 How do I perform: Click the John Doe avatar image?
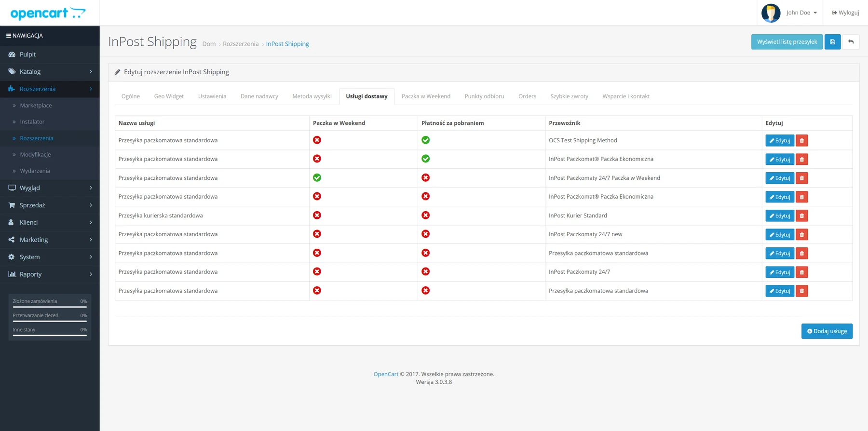coord(771,13)
